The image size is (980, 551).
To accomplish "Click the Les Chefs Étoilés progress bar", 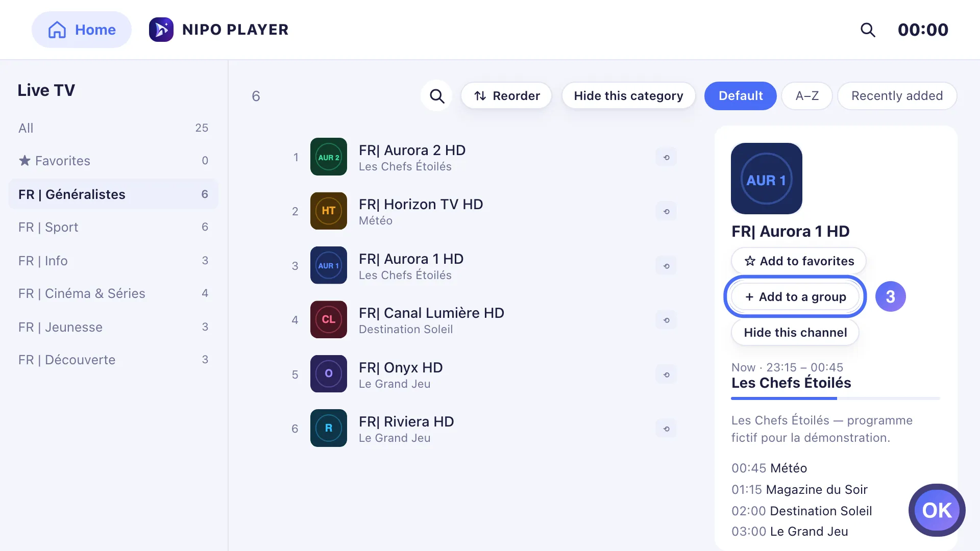I will pos(836,398).
